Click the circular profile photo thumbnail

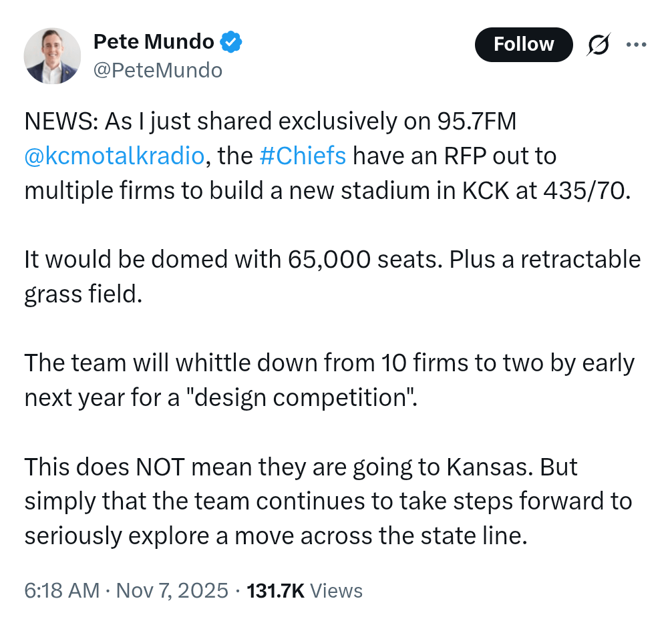click(x=52, y=55)
